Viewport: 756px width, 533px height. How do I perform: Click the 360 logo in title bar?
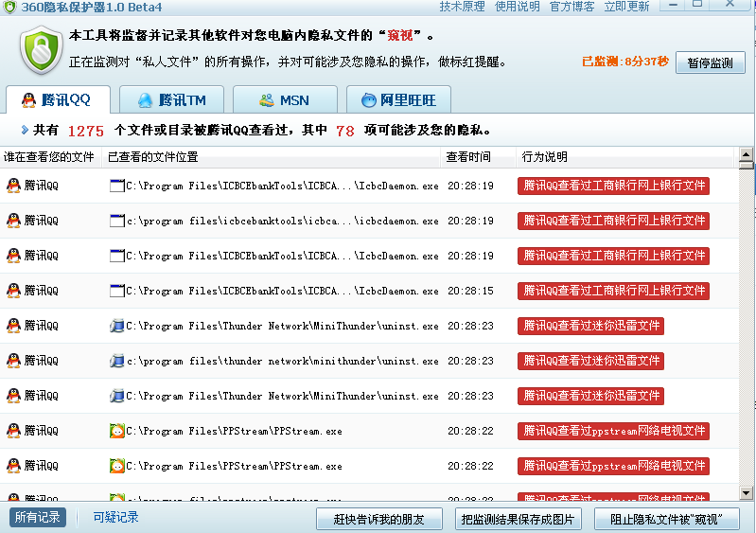(x=9, y=7)
